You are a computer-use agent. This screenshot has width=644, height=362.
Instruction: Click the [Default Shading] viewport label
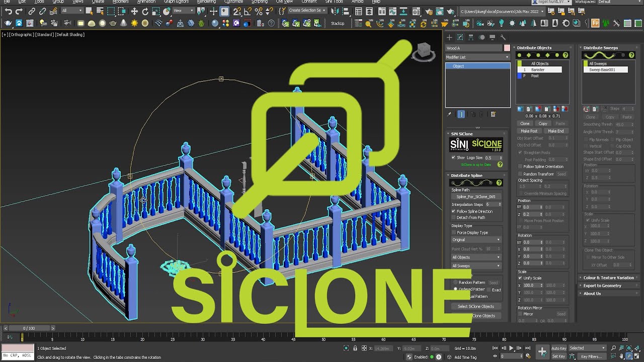click(x=69, y=35)
